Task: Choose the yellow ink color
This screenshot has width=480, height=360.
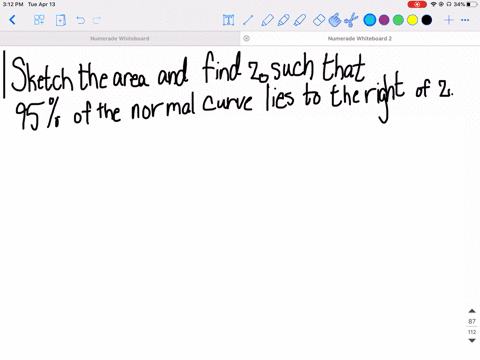Action: (412, 20)
